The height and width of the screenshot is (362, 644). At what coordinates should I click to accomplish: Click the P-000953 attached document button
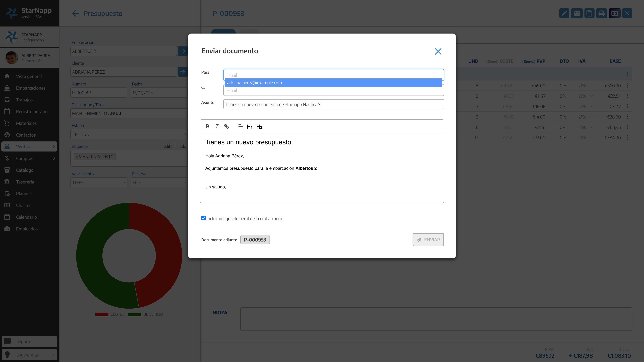click(255, 240)
